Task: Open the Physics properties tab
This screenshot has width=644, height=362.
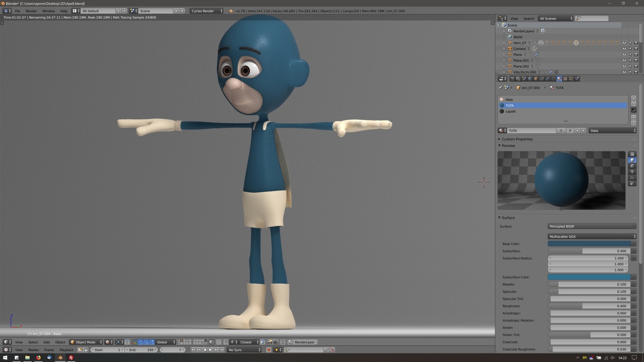Action: coord(577,79)
